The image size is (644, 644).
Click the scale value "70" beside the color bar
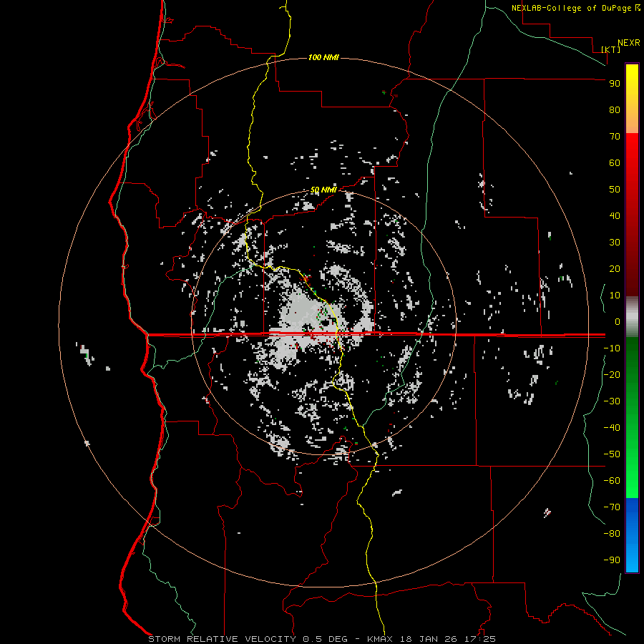615,137
